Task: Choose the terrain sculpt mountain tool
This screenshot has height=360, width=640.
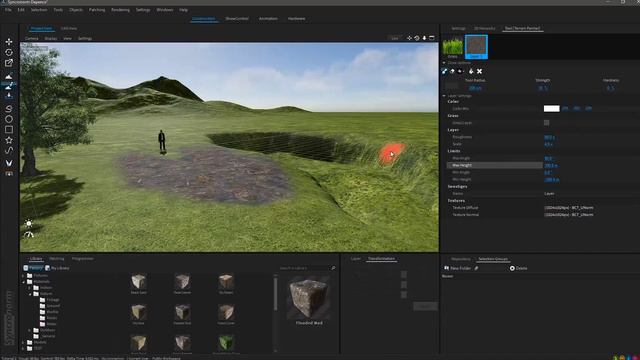Action: pos(9,76)
